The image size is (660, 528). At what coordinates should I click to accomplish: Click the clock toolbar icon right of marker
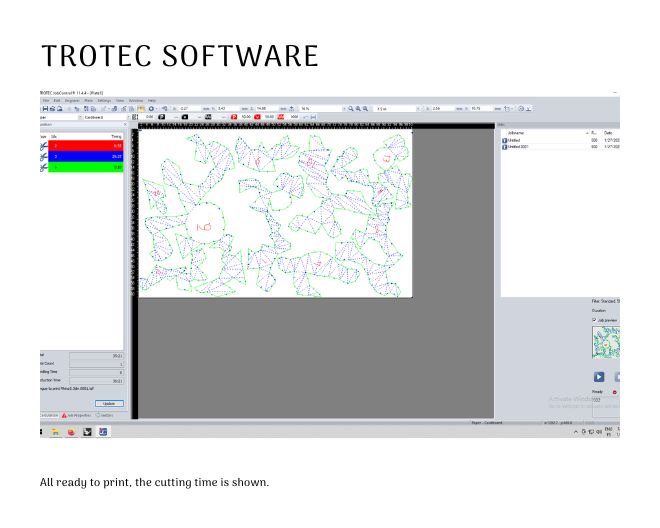[521, 109]
